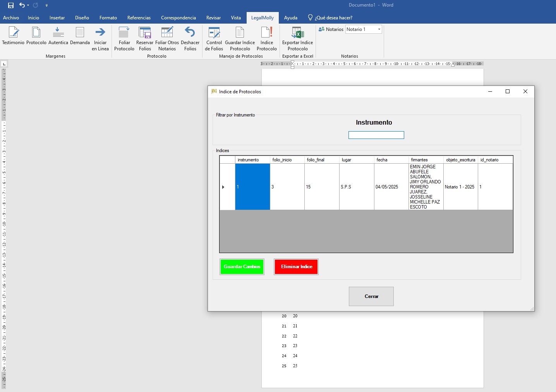Expand the Notario 1 combo box

[x=379, y=29]
